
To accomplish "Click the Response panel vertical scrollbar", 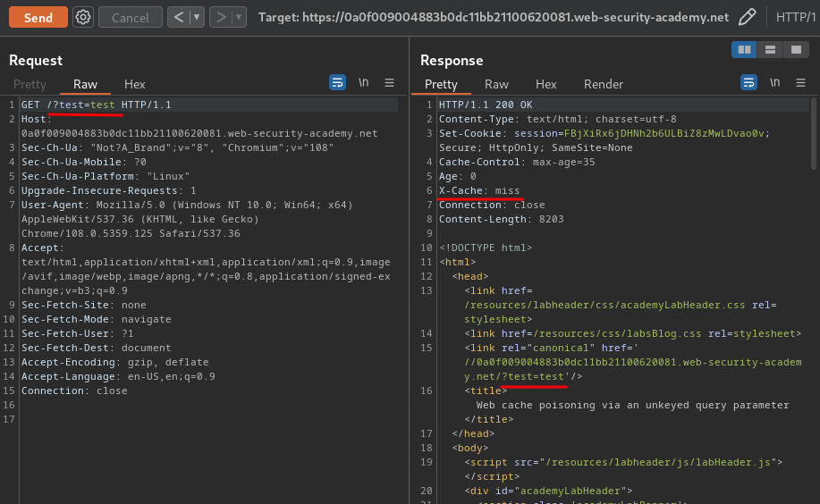I will [x=813, y=134].
